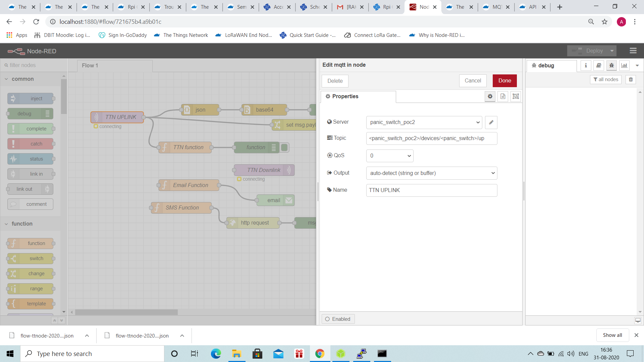
Task: Click the Topic input field
Action: click(x=432, y=138)
